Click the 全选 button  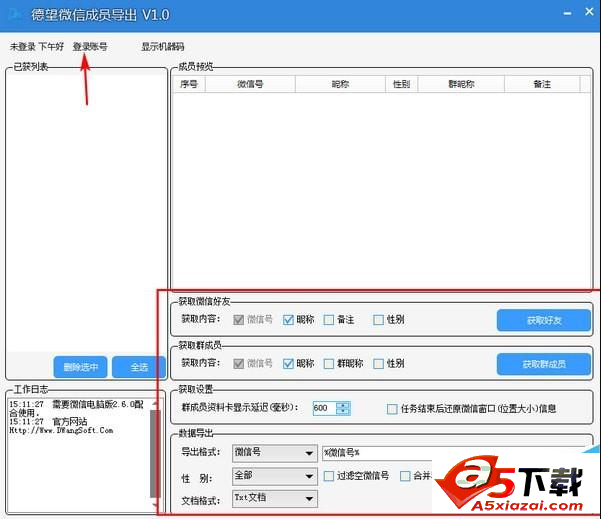139,367
